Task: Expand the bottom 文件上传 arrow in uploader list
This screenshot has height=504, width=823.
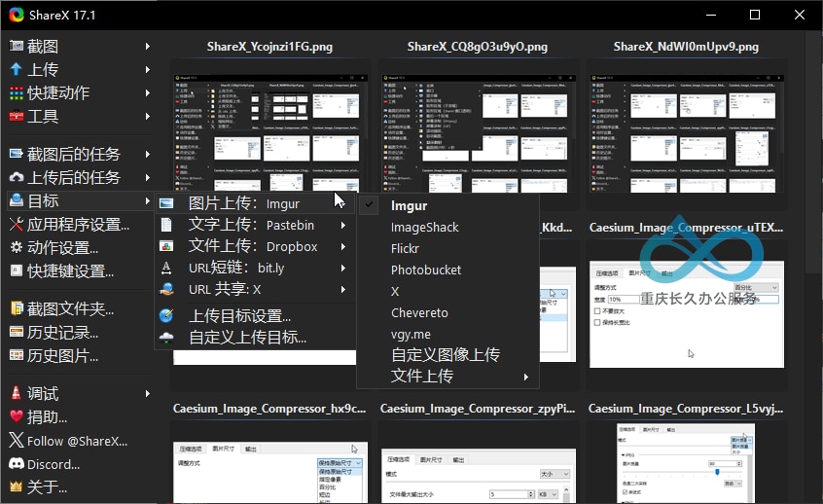Action: [x=525, y=377]
